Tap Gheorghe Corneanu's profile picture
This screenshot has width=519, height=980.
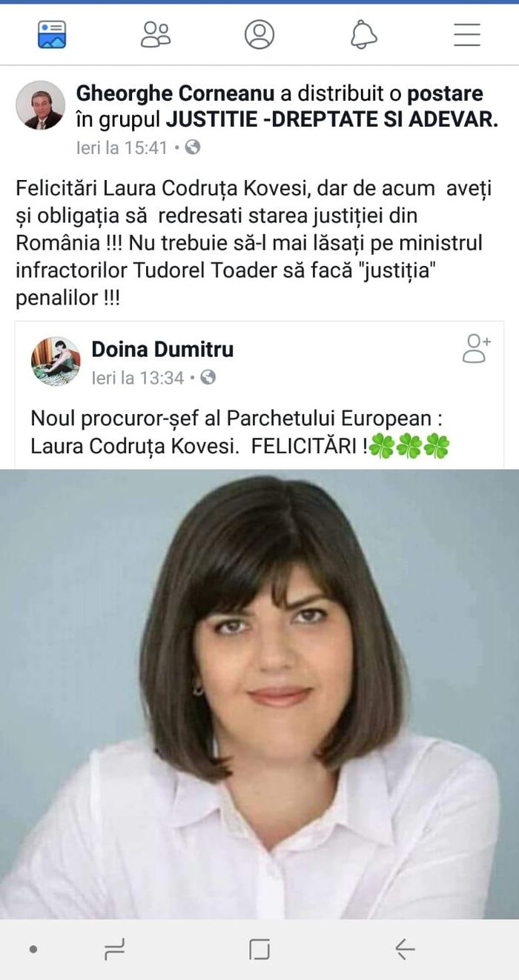[40, 105]
